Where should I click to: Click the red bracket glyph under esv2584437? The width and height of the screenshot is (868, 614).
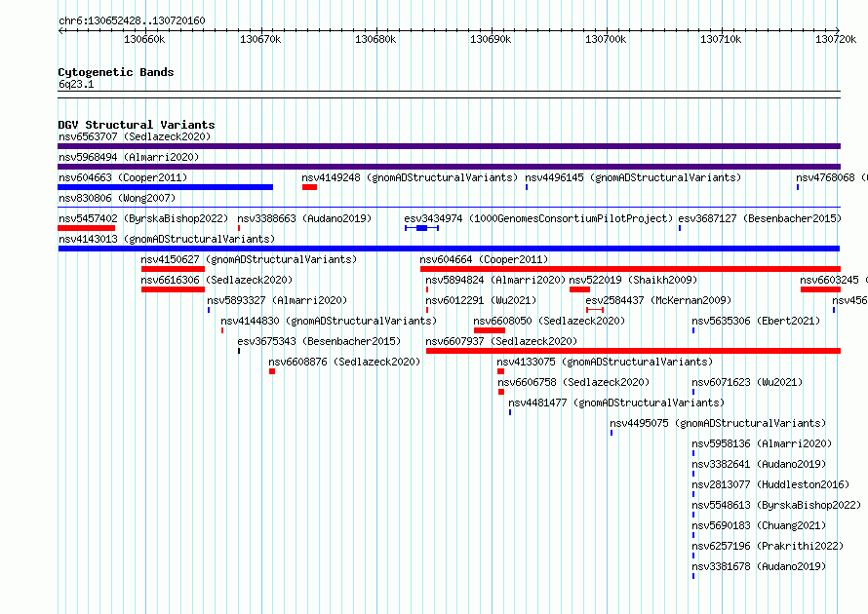[x=595, y=310]
